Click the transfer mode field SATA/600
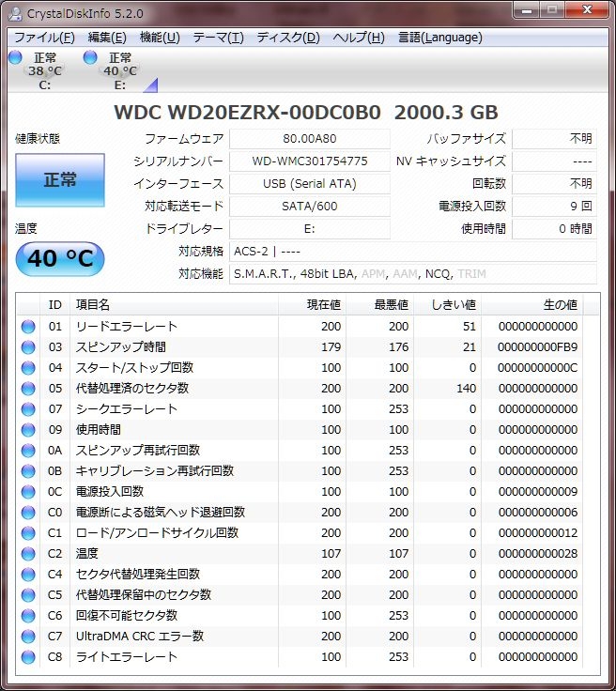 [x=310, y=207]
